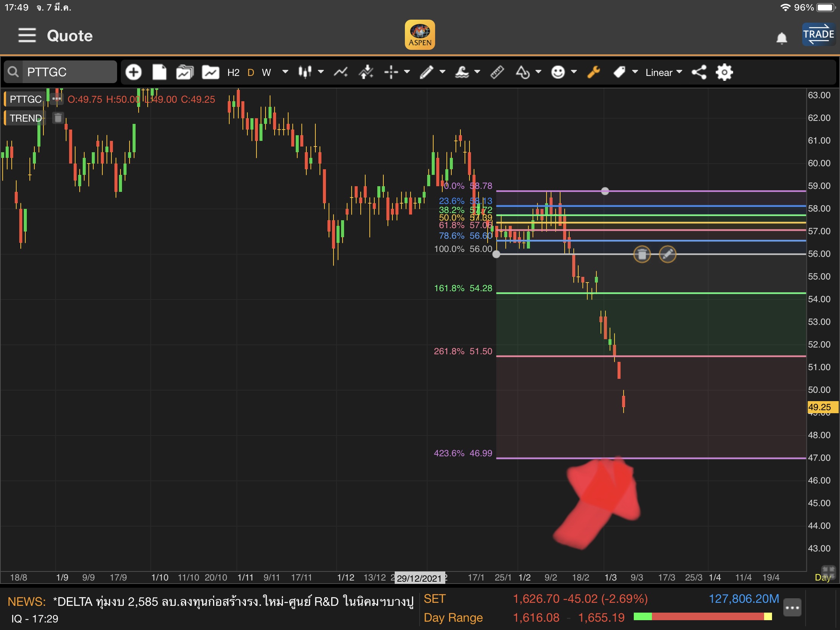
Task: Toggle the Day label in chart corner
Action: click(822, 577)
